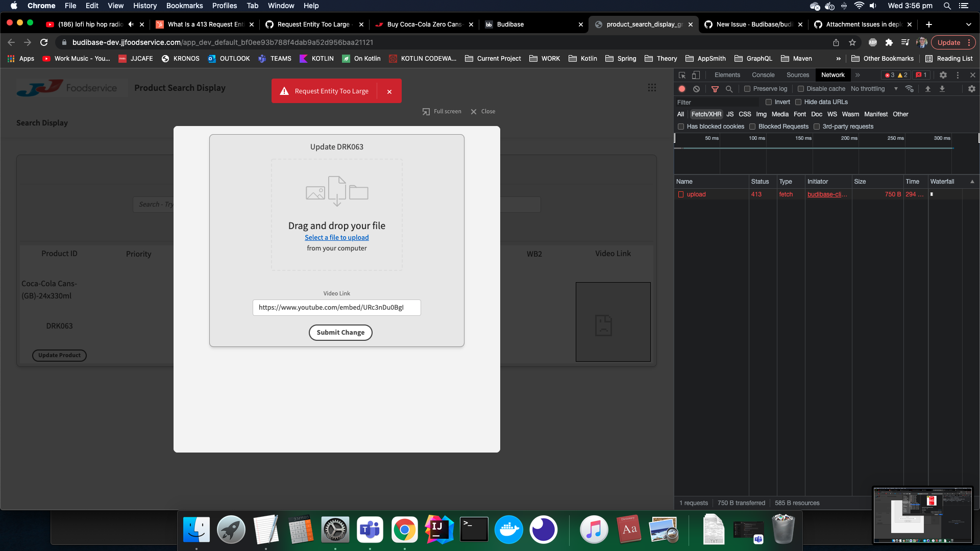
Task: Click the Select a file to upload link
Action: click(x=337, y=238)
